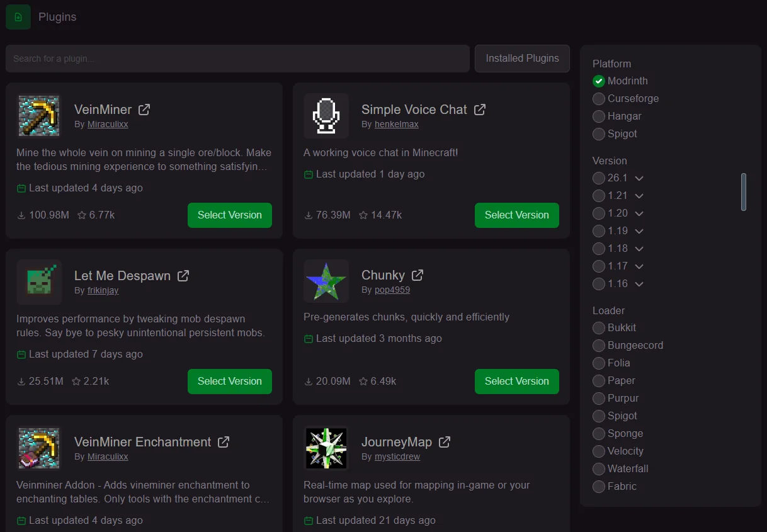Viewport: 767px width, 532px height.
Task: Select the Spigot platform option
Action: point(599,134)
